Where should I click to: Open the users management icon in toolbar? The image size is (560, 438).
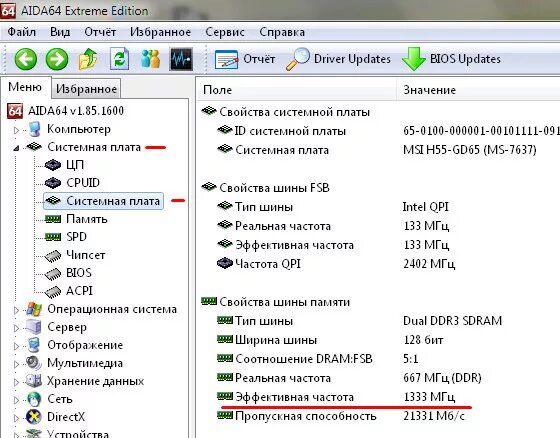coord(150,59)
